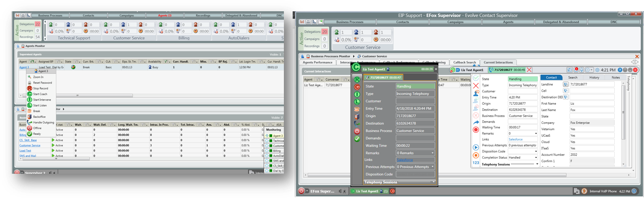
Task: Click green checkmark Ready icon in dark panel
Action: click(357, 139)
